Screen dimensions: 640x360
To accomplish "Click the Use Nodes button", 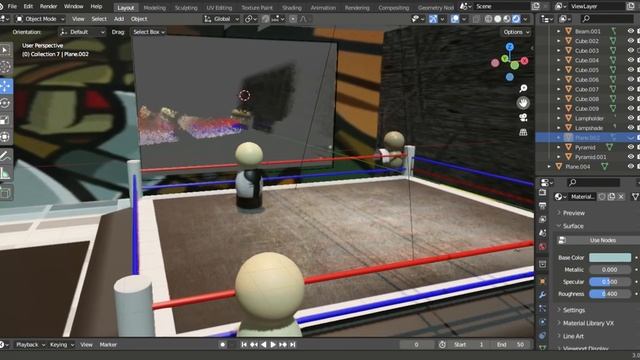I will [x=598, y=240].
